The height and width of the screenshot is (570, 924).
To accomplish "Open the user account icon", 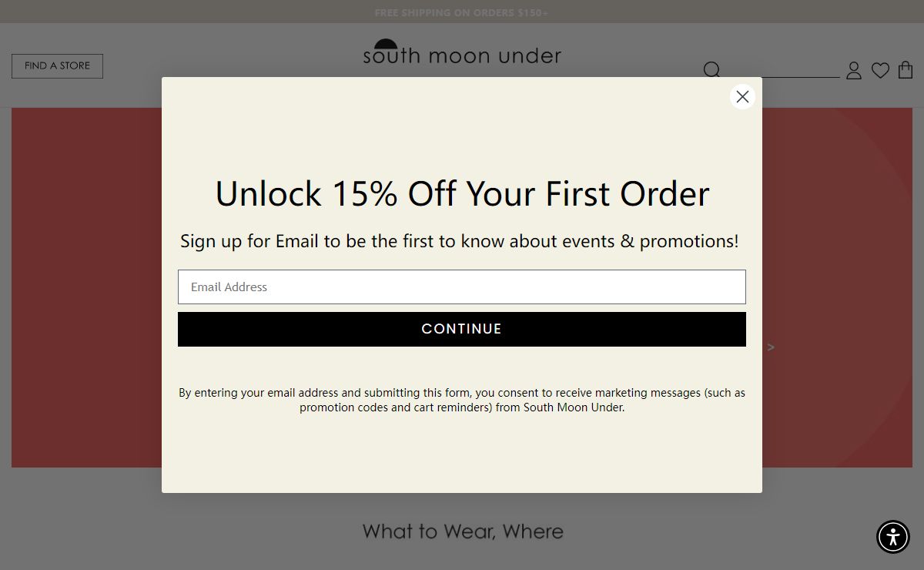I will [x=854, y=71].
